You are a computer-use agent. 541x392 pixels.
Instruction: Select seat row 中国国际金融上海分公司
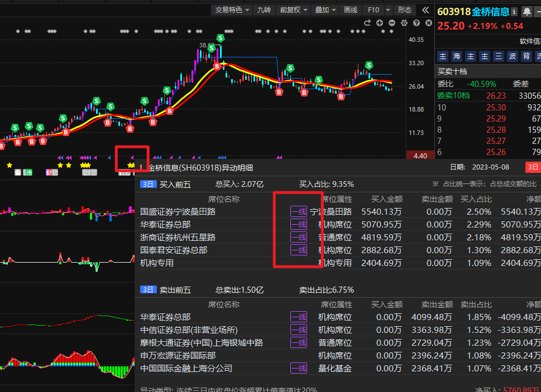pyautogui.click(x=338, y=368)
